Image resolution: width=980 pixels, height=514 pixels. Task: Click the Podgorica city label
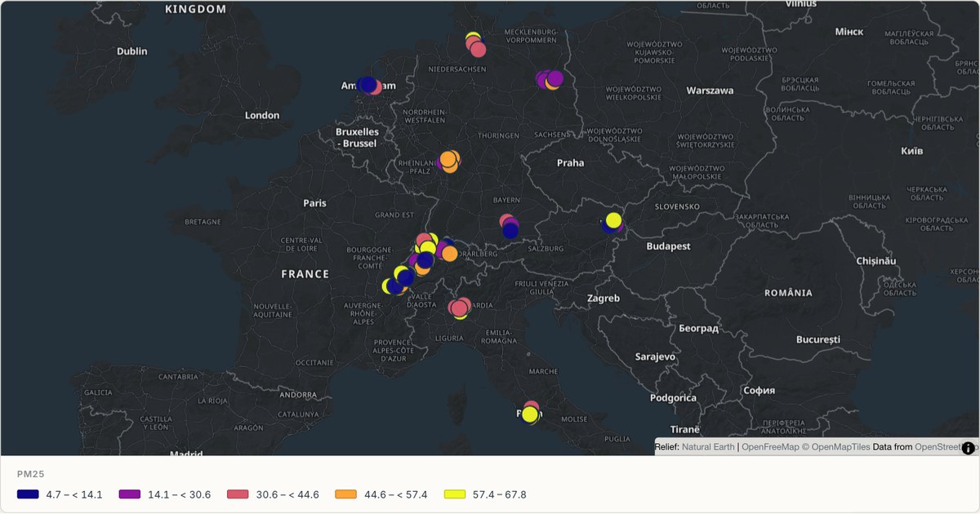(x=673, y=397)
